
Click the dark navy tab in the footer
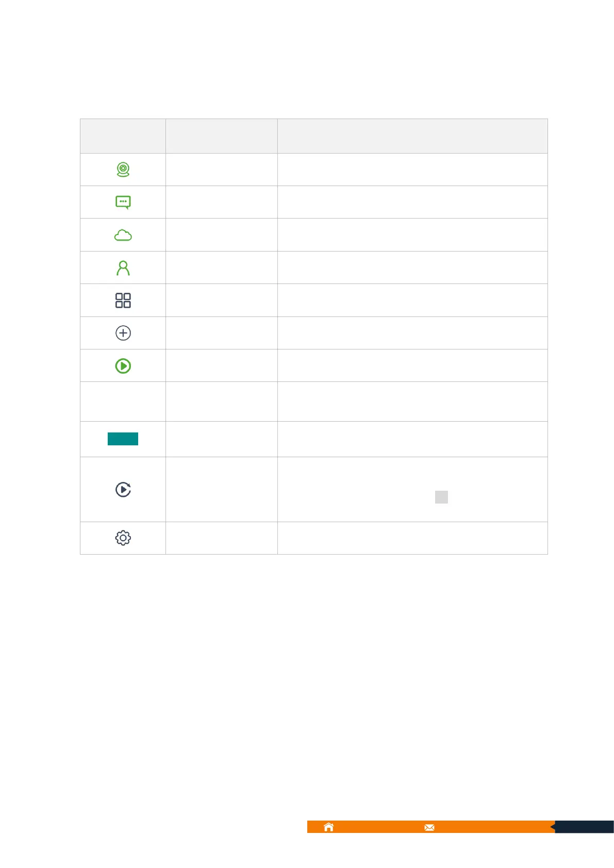click(x=585, y=827)
